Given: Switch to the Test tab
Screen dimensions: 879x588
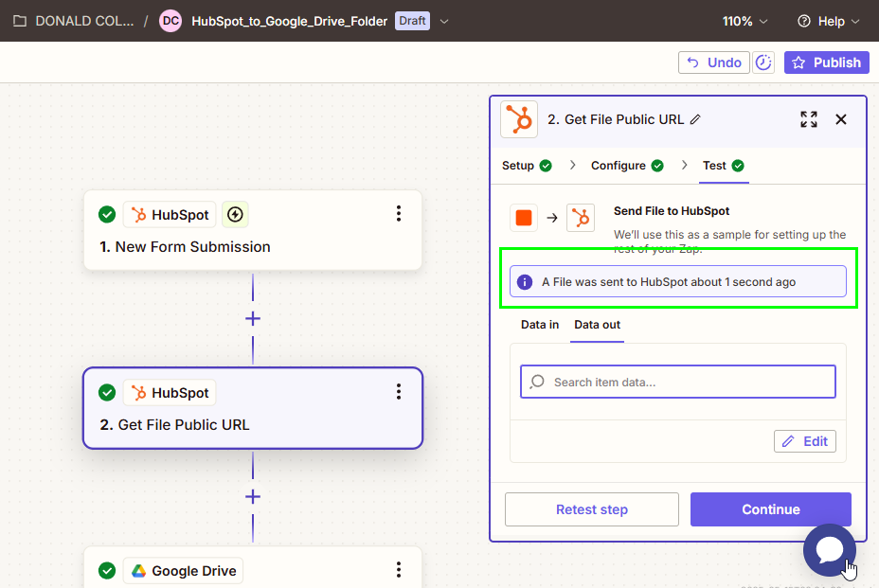Looking at the screenshot, I should (723, 166).
